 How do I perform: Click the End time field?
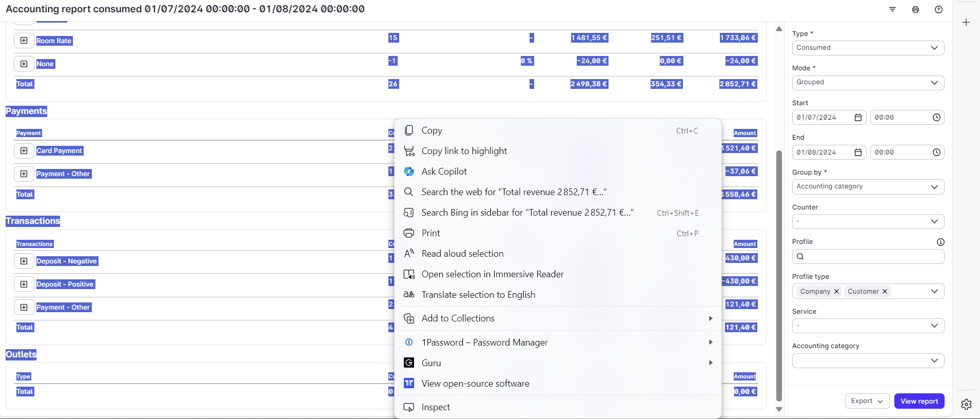point(907,153)
